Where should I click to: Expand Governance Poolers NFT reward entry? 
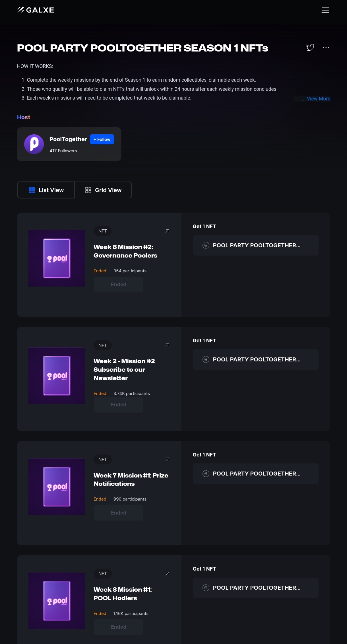(255, 245)
